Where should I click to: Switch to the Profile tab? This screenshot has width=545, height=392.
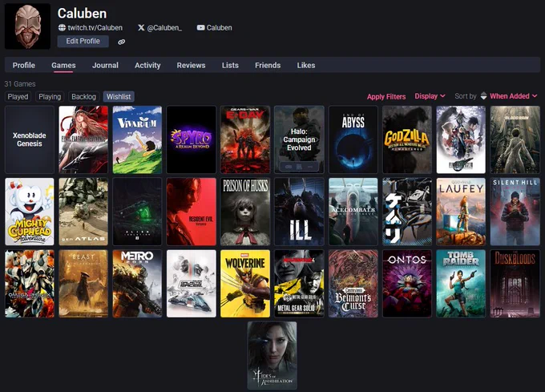pyautogui.click(x=23, y=66)
